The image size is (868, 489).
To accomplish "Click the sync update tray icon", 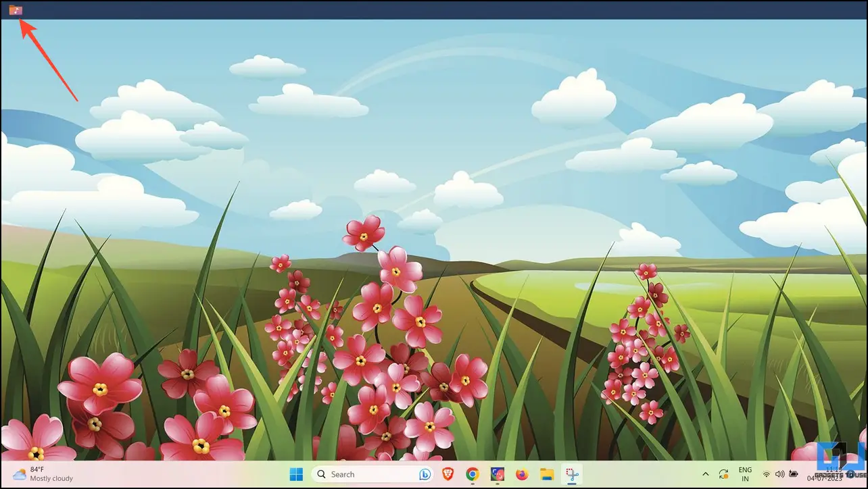I will coord(724,474).
